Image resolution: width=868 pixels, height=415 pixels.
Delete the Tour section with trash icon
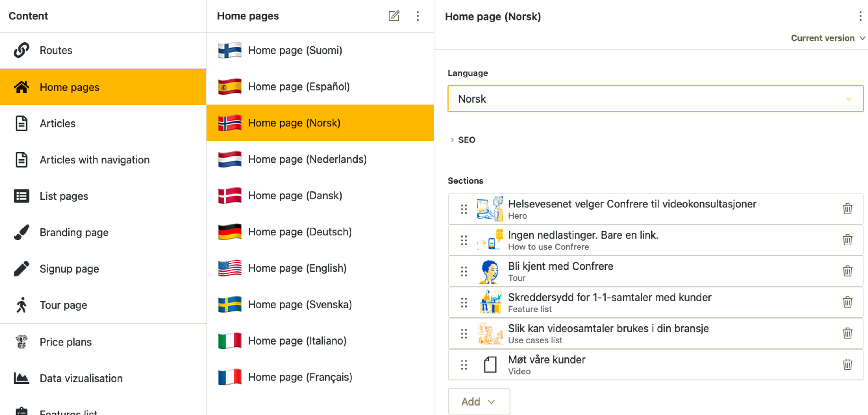[847, 271]
